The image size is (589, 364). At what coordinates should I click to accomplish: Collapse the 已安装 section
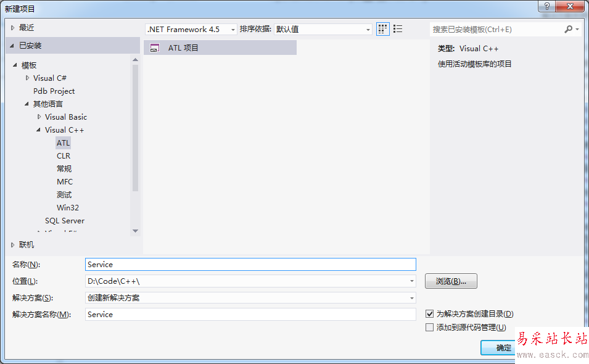[x=12, y=46]
